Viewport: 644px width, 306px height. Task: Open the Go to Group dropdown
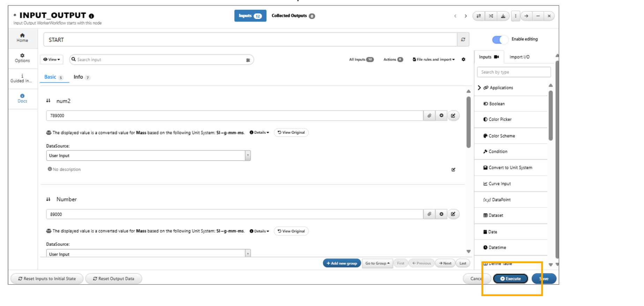coord(378,263)
